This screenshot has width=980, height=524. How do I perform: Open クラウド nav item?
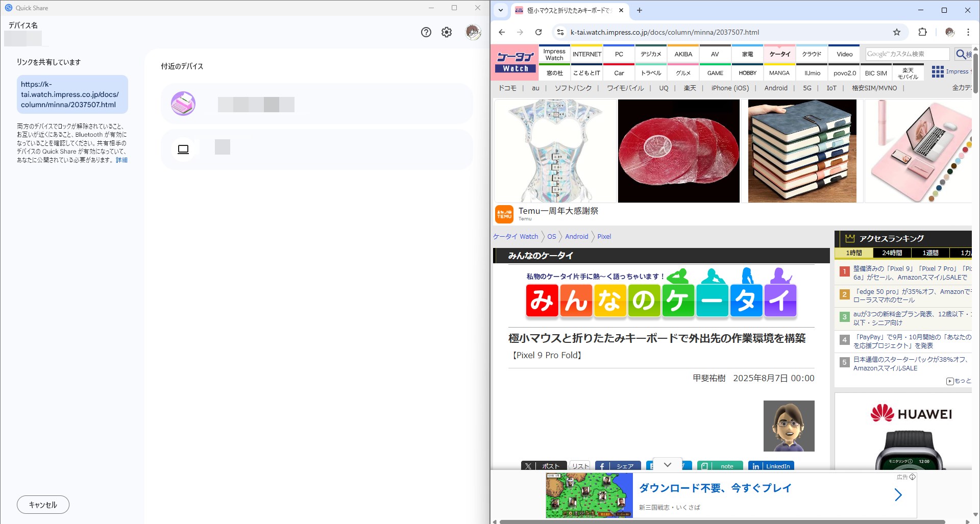click(x=812, y=55)
